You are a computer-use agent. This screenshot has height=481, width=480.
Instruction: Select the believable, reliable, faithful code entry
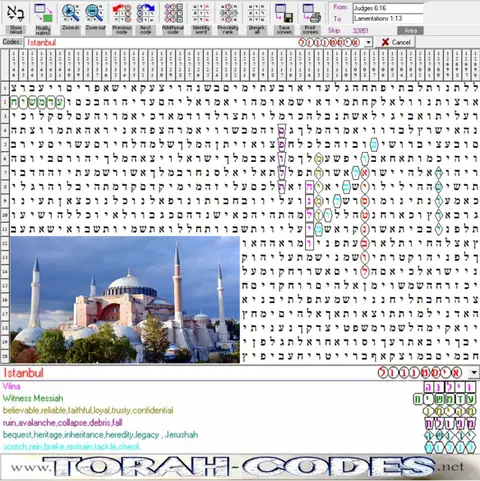(88, 410)
